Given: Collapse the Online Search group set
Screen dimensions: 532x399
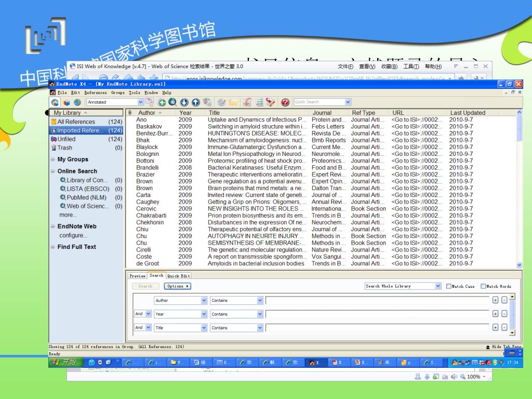Looking at the screenshot, I should click(52, 171).
